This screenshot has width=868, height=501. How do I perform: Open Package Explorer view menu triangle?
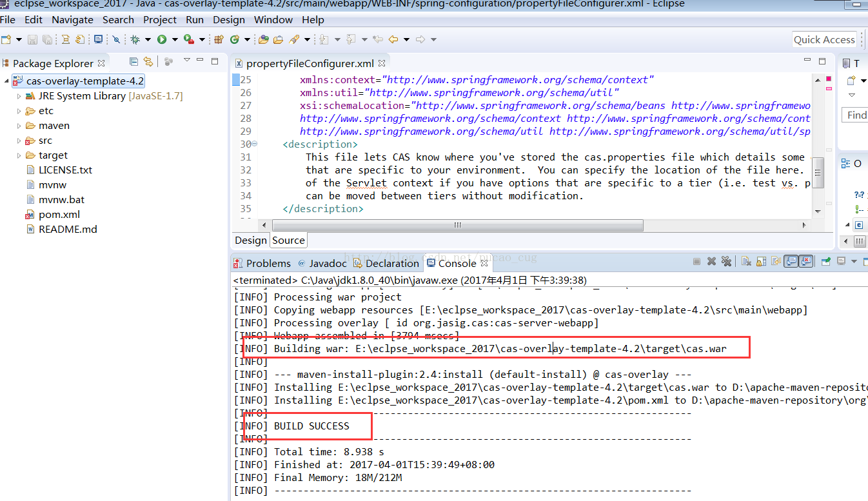pyautogui.click(x=187, y=60)
